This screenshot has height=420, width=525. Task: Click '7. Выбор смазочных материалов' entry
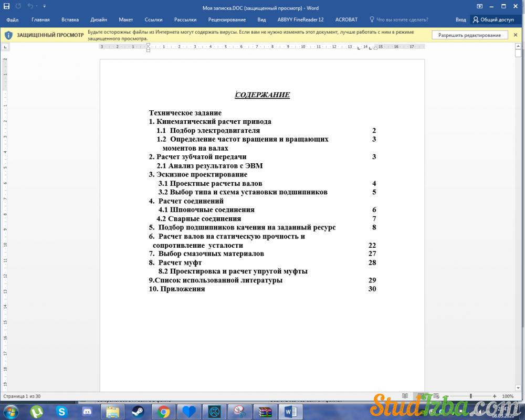(206, 254)
